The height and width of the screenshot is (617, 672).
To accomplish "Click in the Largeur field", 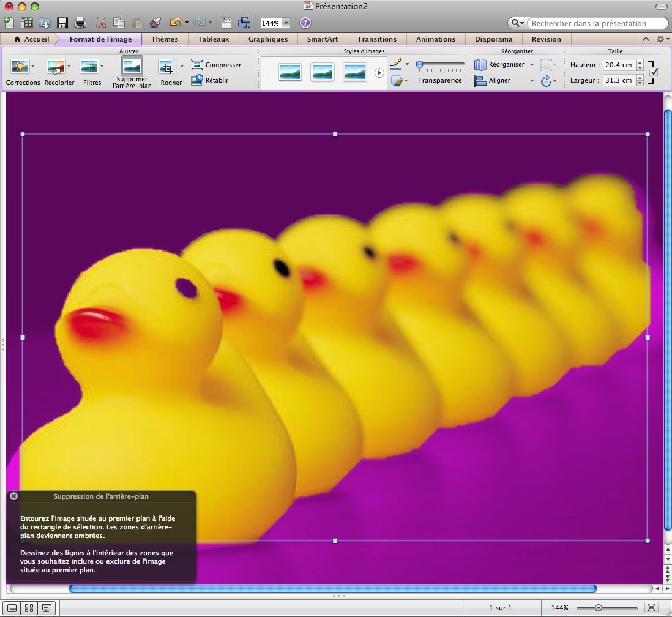I will (x=618, y=80).
